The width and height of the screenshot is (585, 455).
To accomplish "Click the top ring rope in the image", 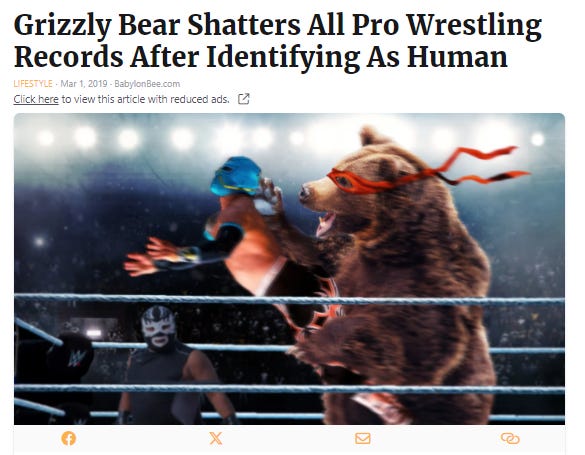I will [x=289, y=299].
